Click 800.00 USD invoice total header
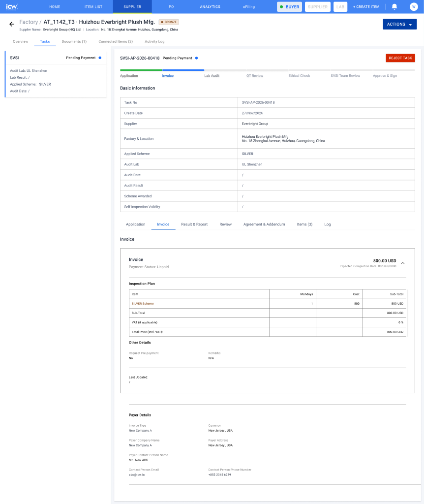 385,261
